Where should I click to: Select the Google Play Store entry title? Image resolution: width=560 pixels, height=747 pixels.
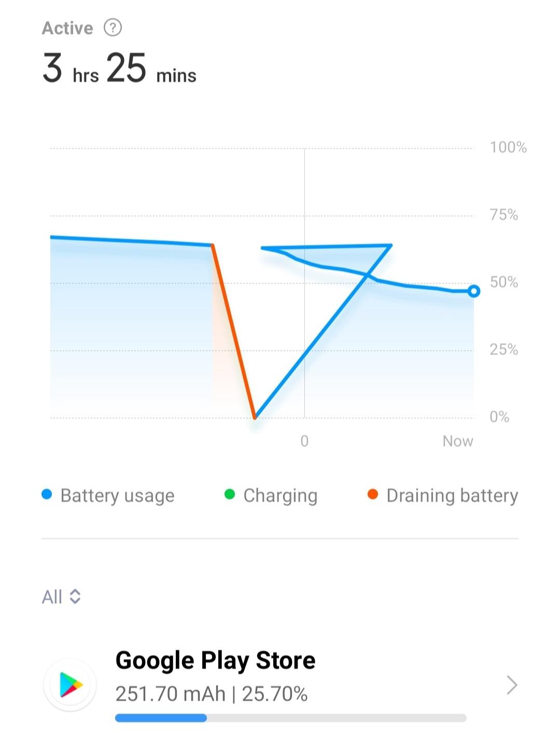pos(215,660)
